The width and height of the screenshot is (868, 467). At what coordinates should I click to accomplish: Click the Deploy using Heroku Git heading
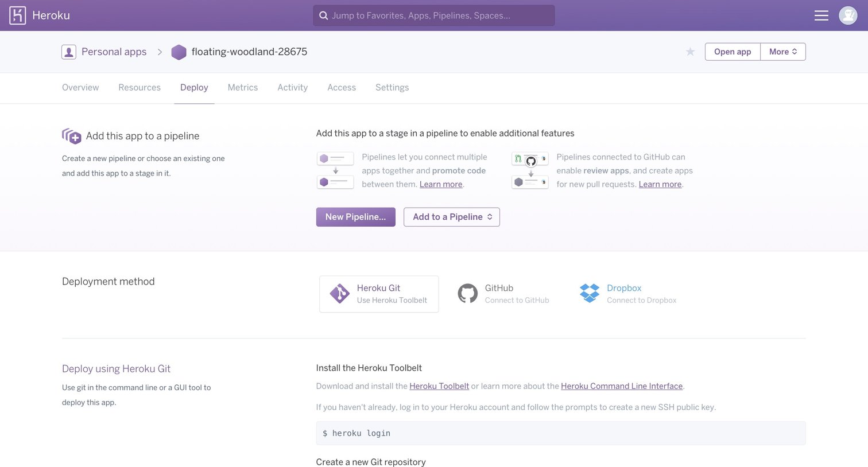[116, 368]
